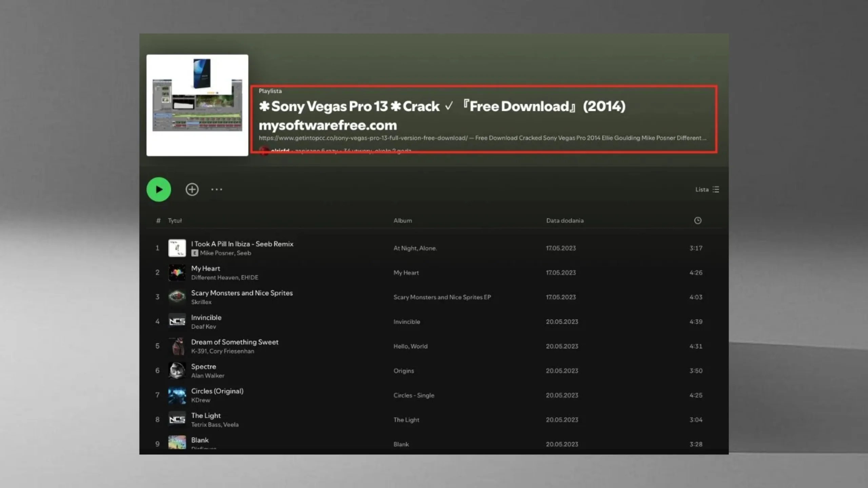Image resolution: width=868 pixels, height=488 pixels.
Task: Click the Sony Vegas Pro 13 playlist title
Action: (442, 116)
